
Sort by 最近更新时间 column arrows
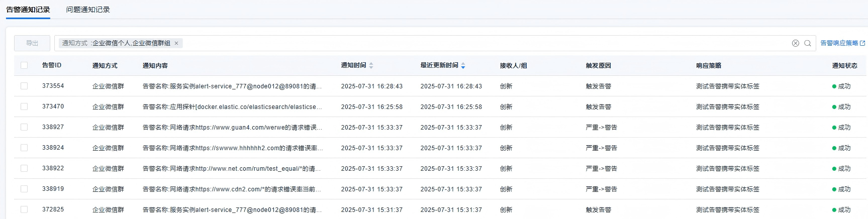(x=463, y=65)
